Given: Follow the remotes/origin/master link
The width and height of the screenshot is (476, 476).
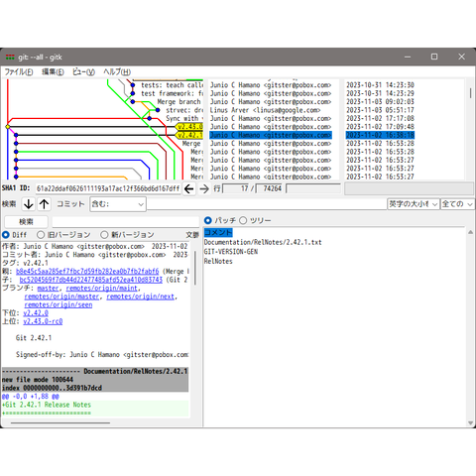Looking at the screenshot, I should point(61,297).
